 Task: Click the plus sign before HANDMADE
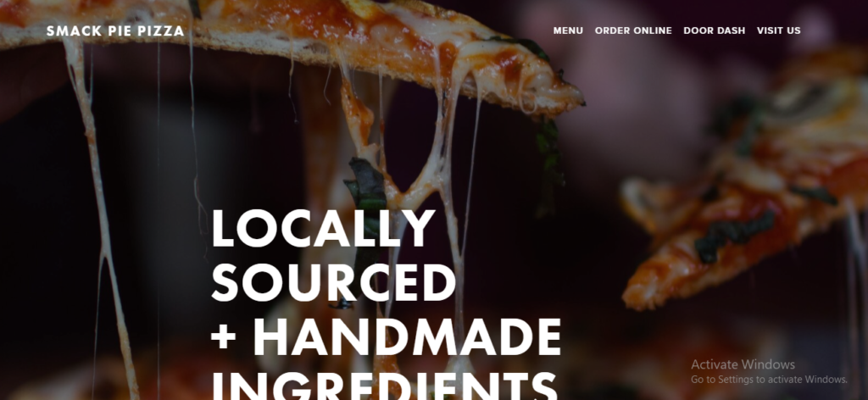click(223, 337)
